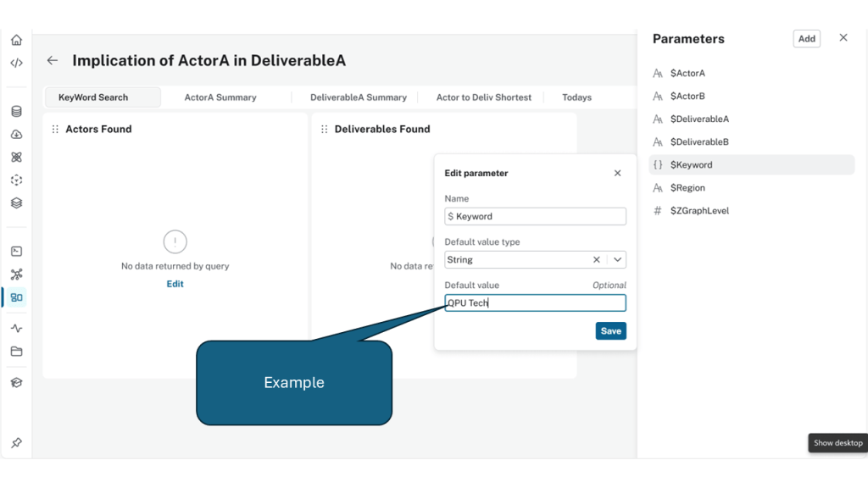This screenshot has width=868, height=488.
Task: Click the back arrow beside the dashboard title
Action: tap(53, 61)
